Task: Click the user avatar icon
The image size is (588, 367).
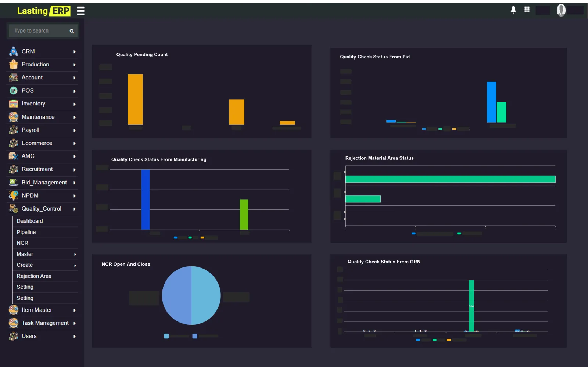Action: tap(561, 10)
